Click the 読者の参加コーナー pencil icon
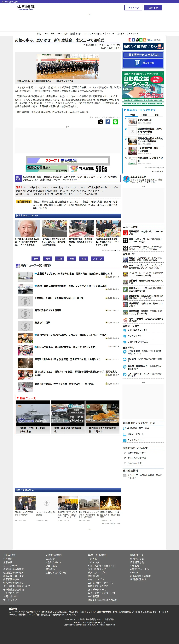179x644 pixels. tap(125, 453)
